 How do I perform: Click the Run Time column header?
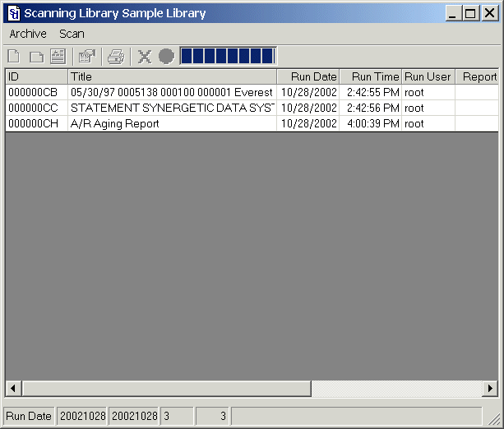pos(370,76)
